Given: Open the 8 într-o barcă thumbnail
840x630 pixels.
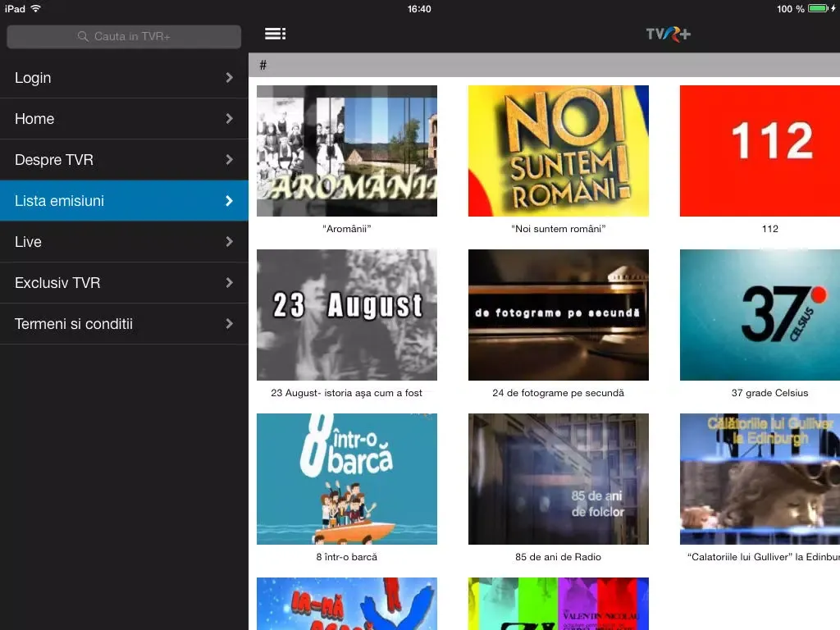Looking at the screenshot, I should pyautogui.click(x=347, y=479).
